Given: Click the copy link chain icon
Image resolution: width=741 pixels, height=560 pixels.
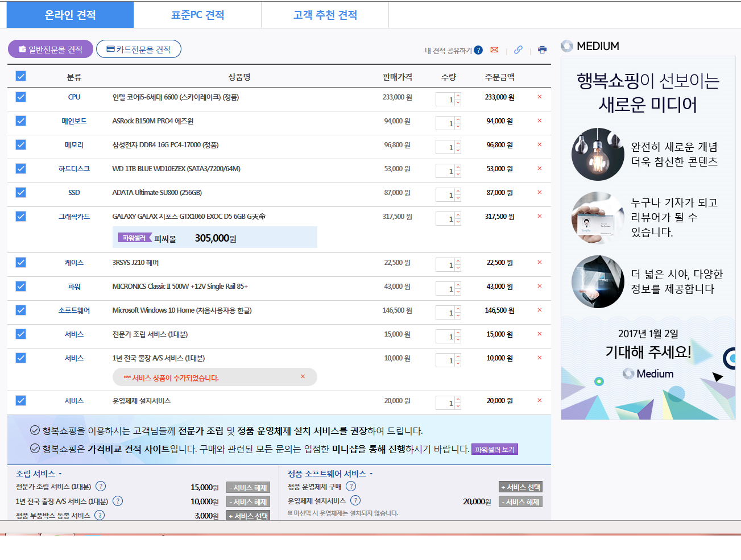Looking at the screenshot, I should [518, 50].
